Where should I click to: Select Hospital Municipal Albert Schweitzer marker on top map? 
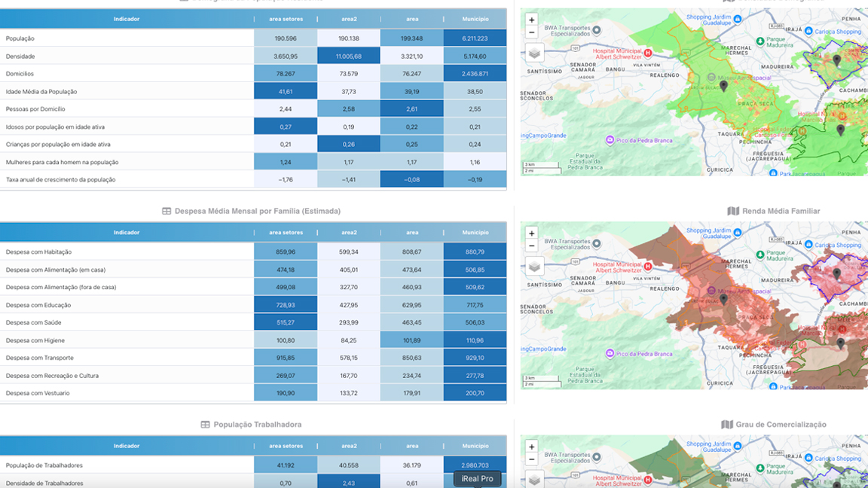point(647,53)
